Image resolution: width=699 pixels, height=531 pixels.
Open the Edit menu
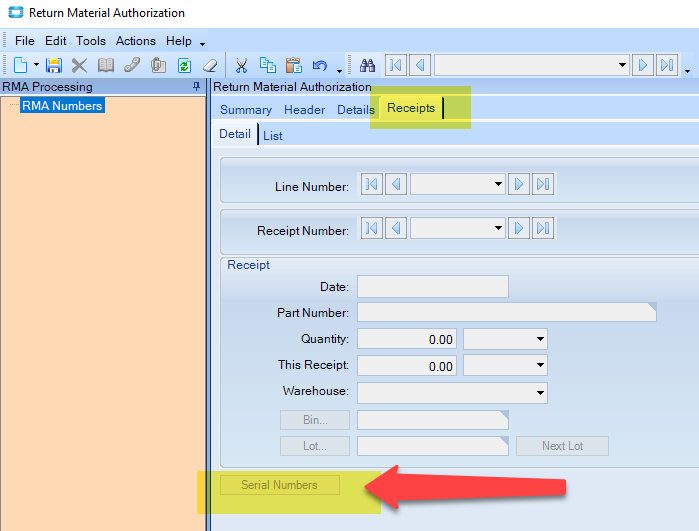(56, 41)
